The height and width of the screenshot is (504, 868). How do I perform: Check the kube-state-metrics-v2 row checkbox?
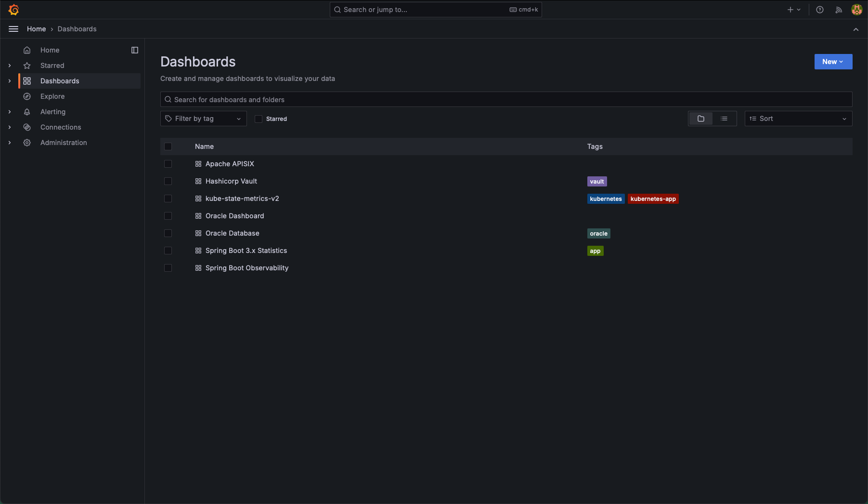[x=168, y=199]
